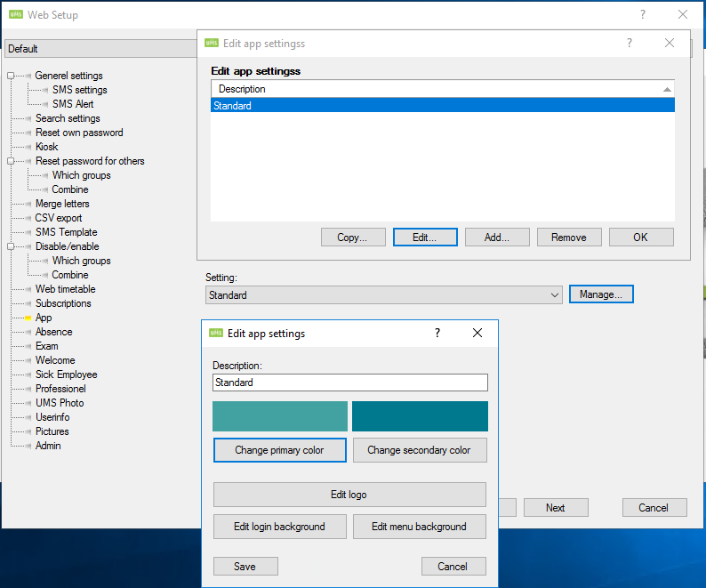Collapse the Reset password for others node

pos(11,161)
